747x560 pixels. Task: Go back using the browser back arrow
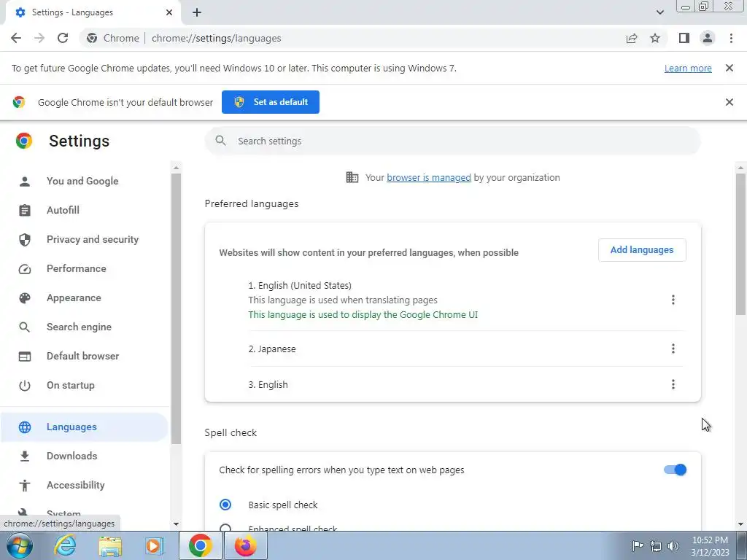(16, 38)
